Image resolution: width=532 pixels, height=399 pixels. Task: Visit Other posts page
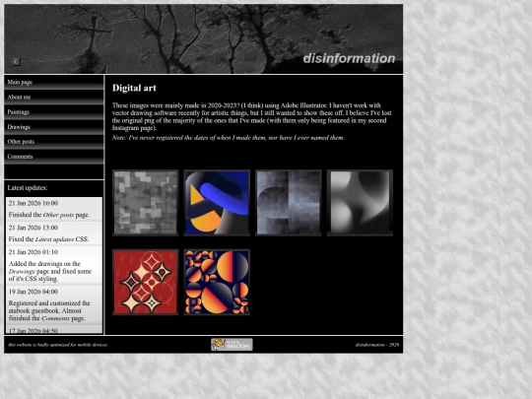(x=54, y=142)
